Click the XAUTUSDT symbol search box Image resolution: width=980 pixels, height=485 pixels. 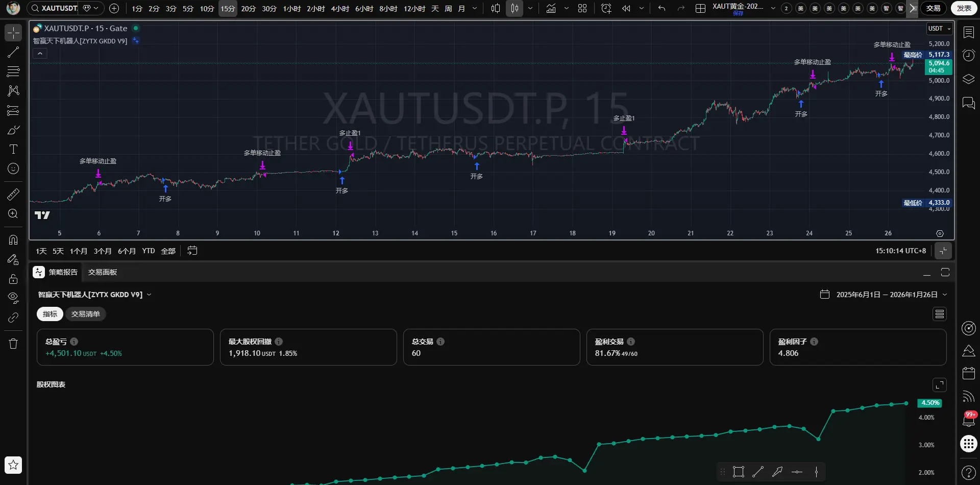click(x=54, y=8)
